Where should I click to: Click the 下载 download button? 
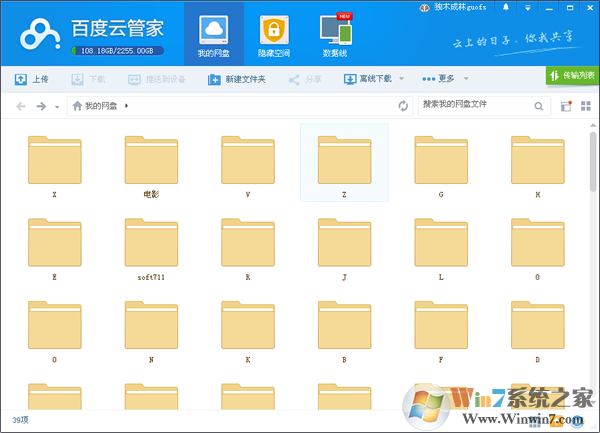[88, 79]
